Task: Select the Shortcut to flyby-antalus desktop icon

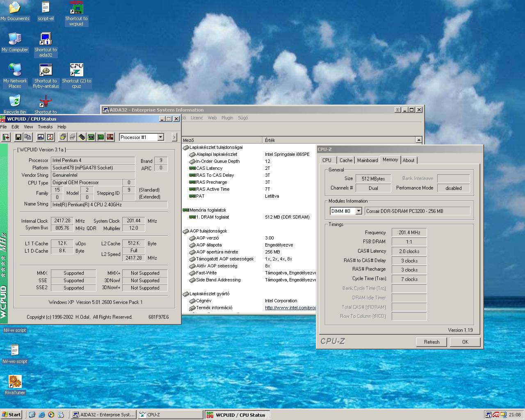Action: point(46,76)
